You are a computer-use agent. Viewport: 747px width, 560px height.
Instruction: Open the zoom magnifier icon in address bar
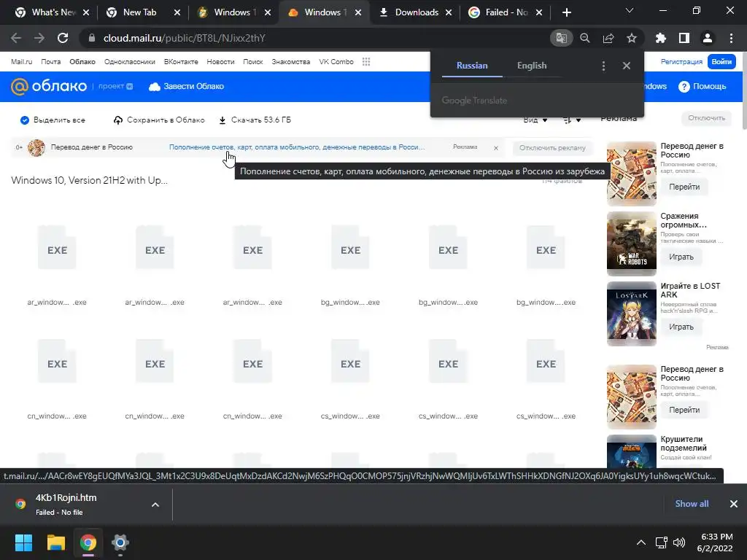pos(585,38)
